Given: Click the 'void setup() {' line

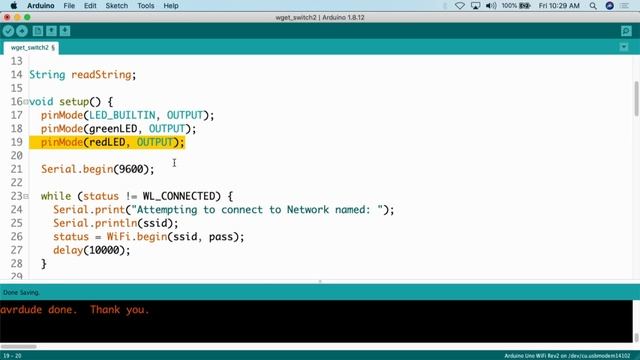Looking at the screenshot, I should pos(71,102).
